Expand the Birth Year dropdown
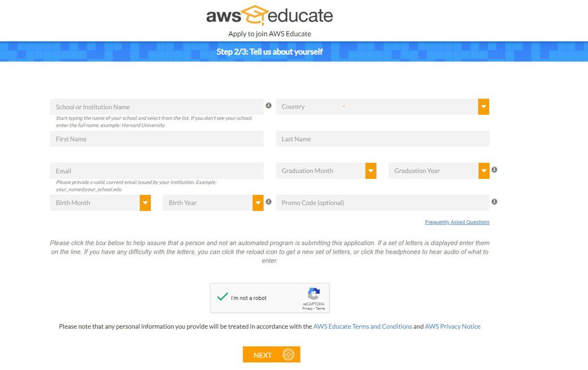The width and height of the screenshot is (588, 370). (213, 202)
